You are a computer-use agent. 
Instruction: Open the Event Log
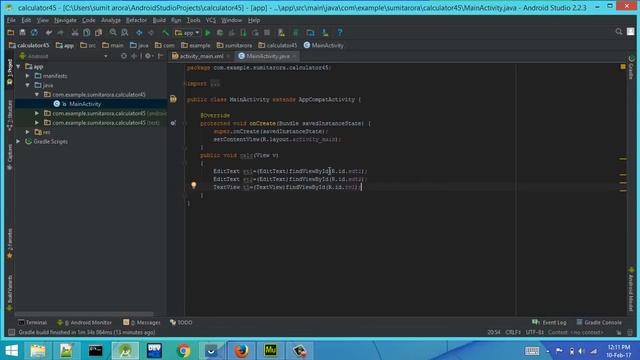549,322
